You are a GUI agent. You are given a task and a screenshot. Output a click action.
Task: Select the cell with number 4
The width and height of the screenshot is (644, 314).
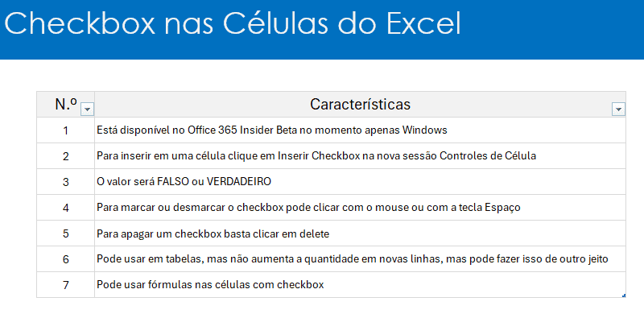pyautogui.click(x=66, y=208)
